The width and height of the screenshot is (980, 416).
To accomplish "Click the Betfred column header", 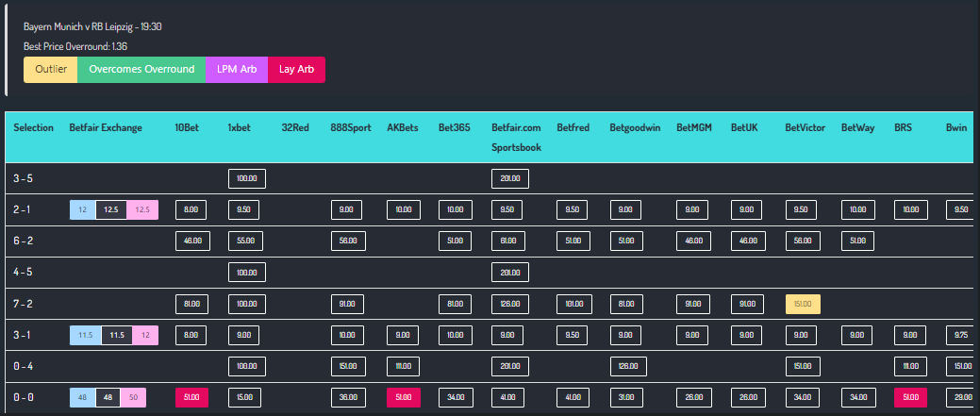I will point(573,128).
